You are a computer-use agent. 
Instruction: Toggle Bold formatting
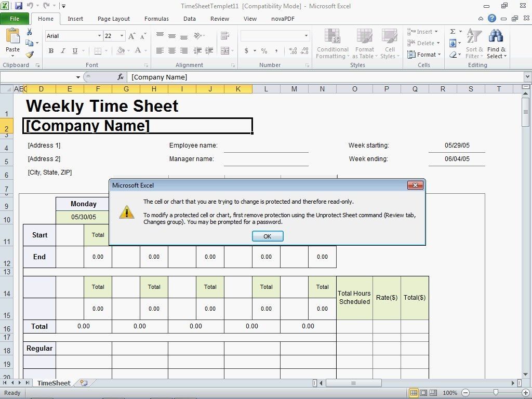click(50, 50)
